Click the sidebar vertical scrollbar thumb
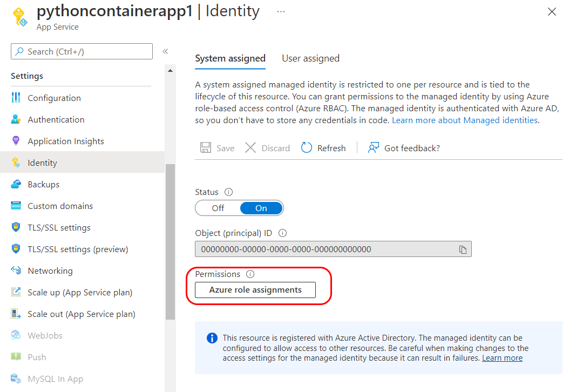Viewport: 569px width, 392px height. click(170, 242)
